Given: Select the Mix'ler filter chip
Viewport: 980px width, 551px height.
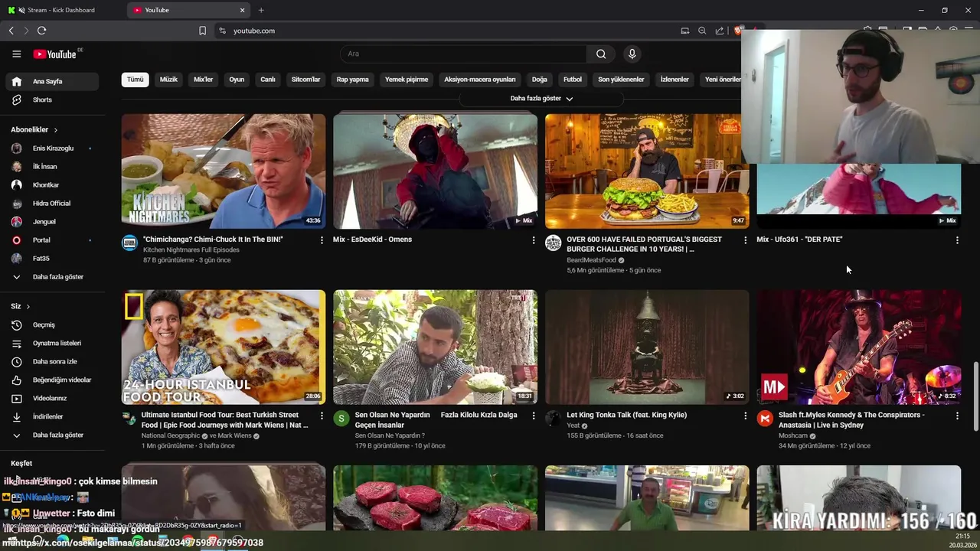Looking at the screenshot, I should [204, 80].
